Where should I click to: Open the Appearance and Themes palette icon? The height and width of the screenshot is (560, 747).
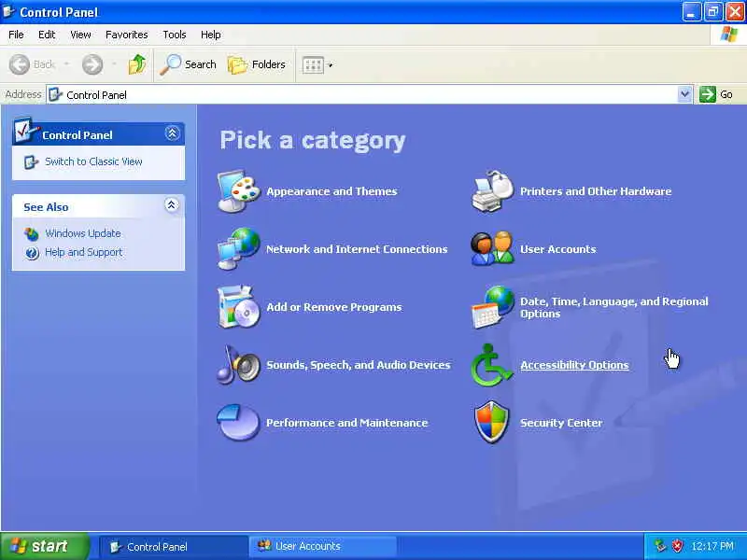tap(239, 191)
